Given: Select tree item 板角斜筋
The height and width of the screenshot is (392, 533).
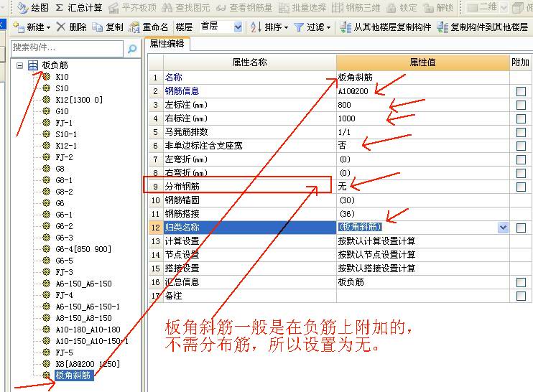Looking at the screenshot, I should 73,375.
